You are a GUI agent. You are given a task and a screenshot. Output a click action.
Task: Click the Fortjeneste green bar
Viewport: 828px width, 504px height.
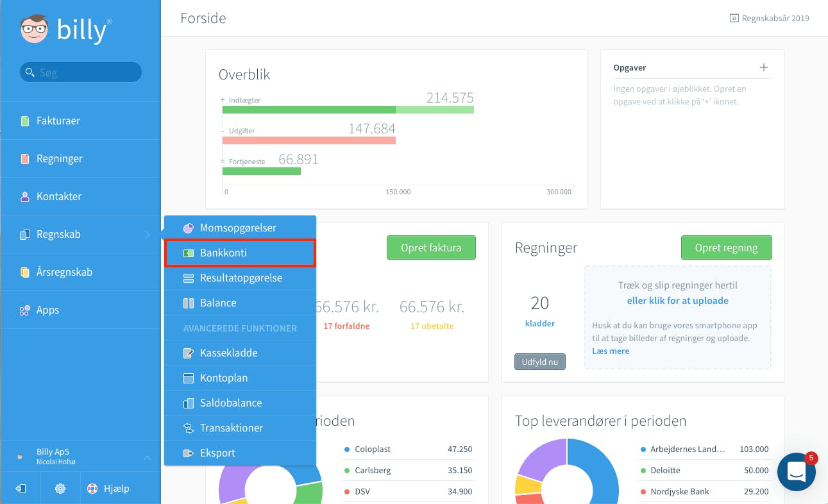click(x=262, y=171)
